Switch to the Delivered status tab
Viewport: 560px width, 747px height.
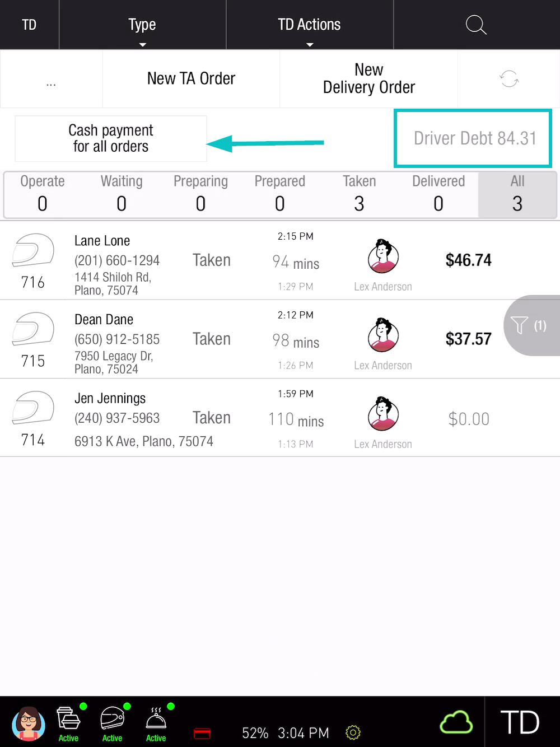[438, 194]
